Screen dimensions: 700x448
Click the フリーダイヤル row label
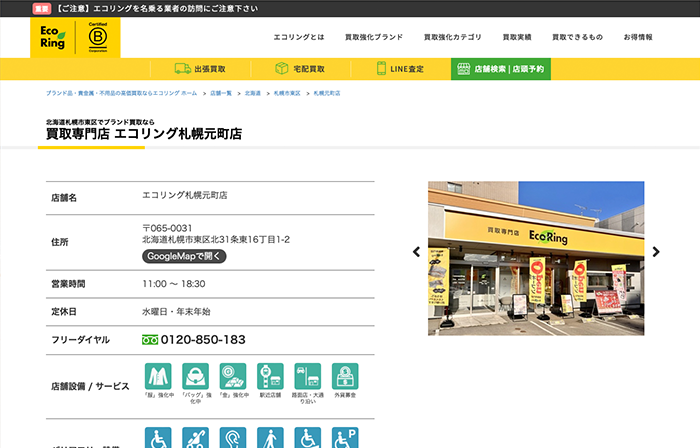coord(80,340)
